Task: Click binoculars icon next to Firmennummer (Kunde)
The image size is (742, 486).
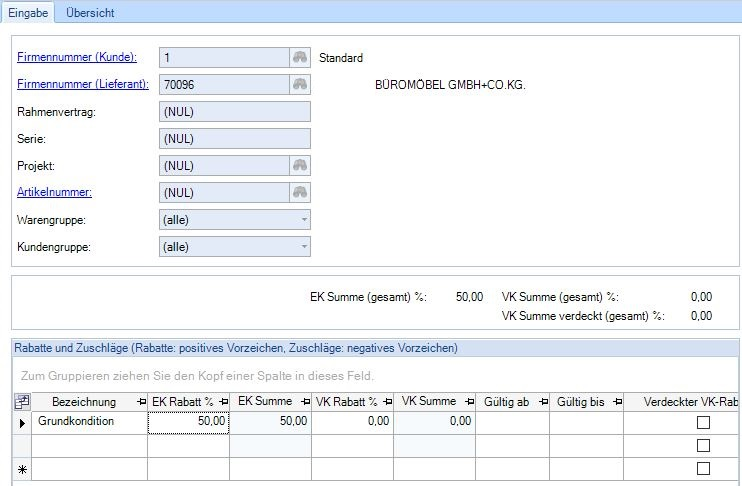Action: point(299,58)
